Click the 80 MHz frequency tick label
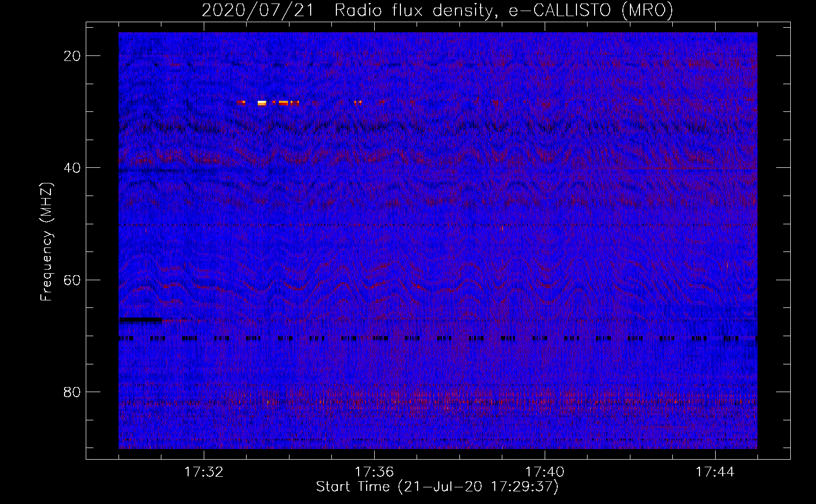The width and height of the screenshot is (816, 504). tap(73, 392)
